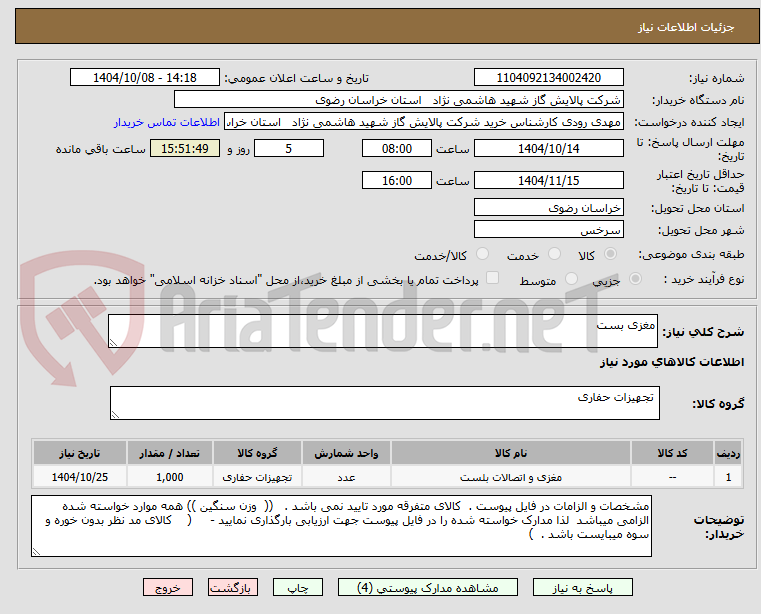Image resolution: width=761 pixels, height=614 pixels.
Task: Click the buyer organization name field
Action: (x=398, y=100)
